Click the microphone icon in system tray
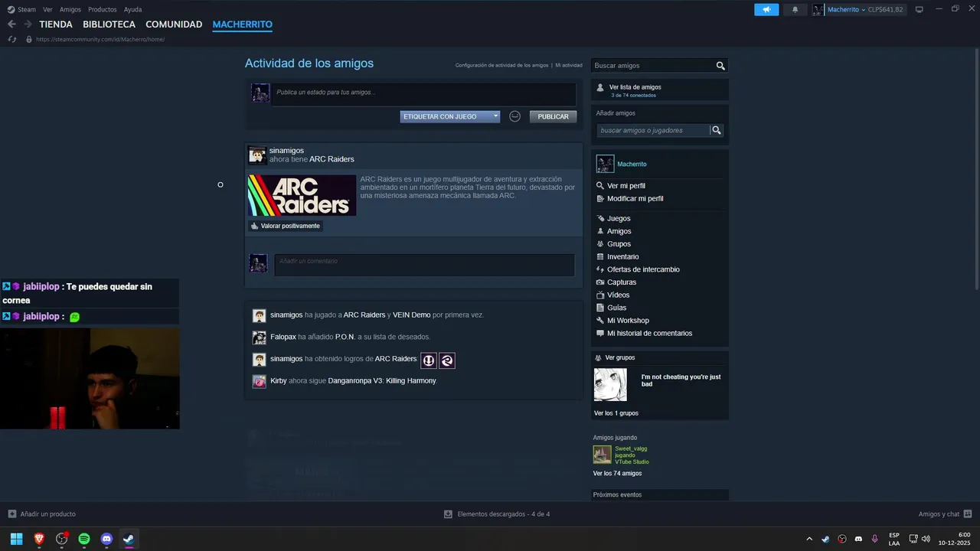The height and width of the screenshot is (551, 980). coord(874,539)
